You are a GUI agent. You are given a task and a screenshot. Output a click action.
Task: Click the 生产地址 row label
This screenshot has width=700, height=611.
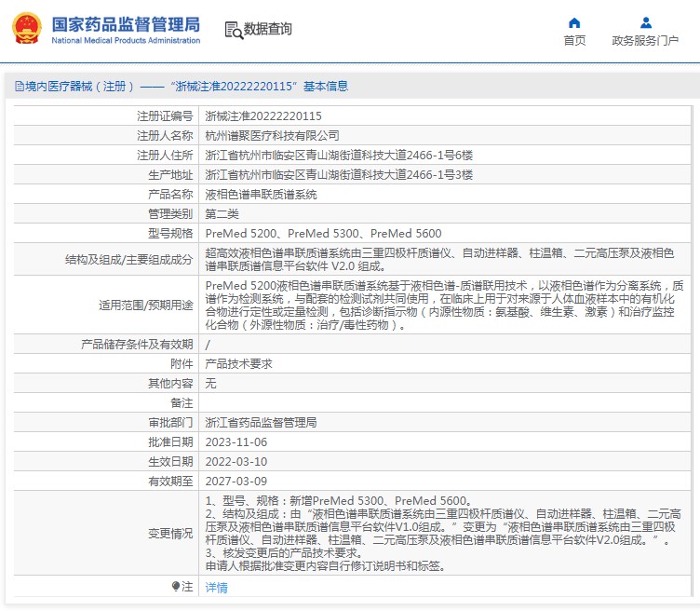[170, 174]
